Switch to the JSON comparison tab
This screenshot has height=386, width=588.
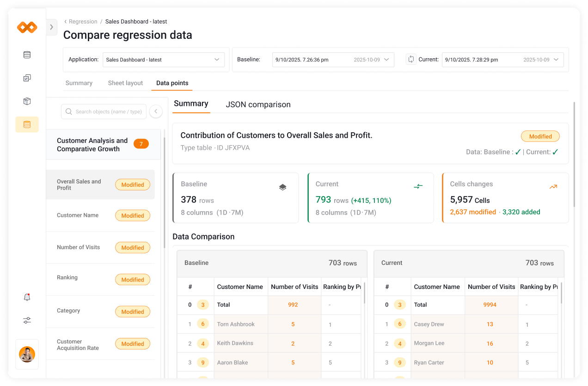[258, 104]
